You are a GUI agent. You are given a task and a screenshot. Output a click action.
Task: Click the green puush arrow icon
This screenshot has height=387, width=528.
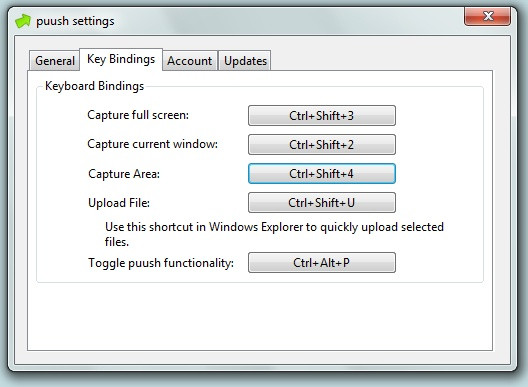pos(23,21)
